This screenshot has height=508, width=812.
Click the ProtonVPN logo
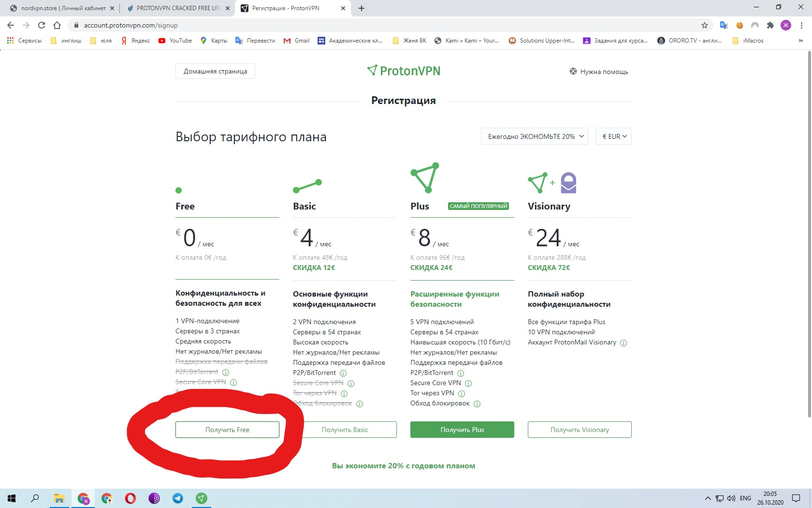(x=404, y=71)
